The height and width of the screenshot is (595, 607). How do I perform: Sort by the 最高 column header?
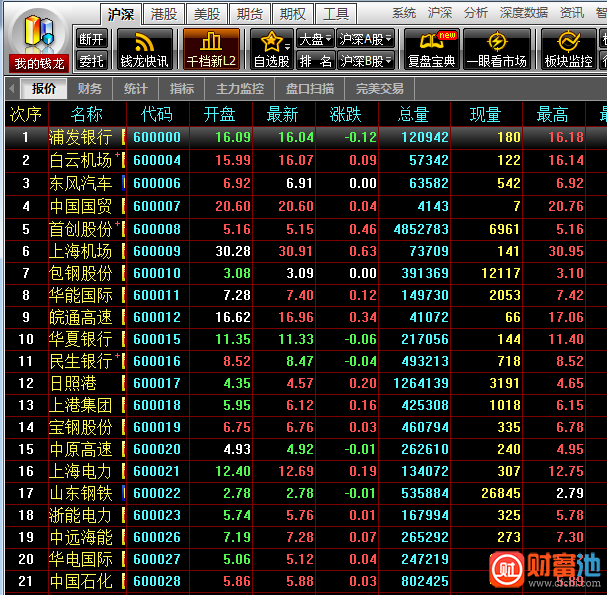coord(553,115)
